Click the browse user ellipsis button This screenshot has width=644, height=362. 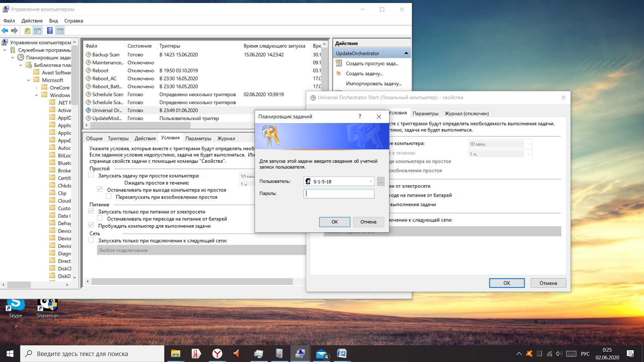[x=381, y=181]
